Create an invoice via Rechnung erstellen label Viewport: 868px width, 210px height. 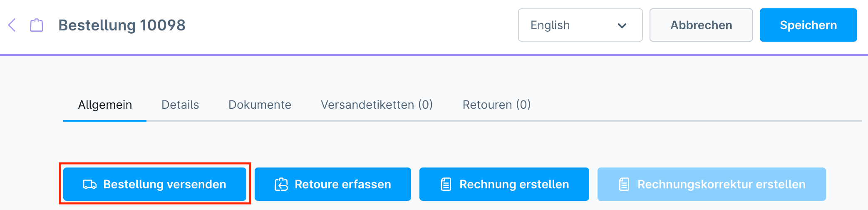(x=514, y=184)
